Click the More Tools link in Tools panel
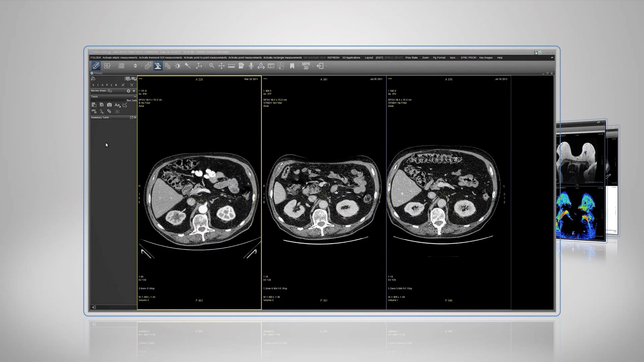 coord(132,100)
